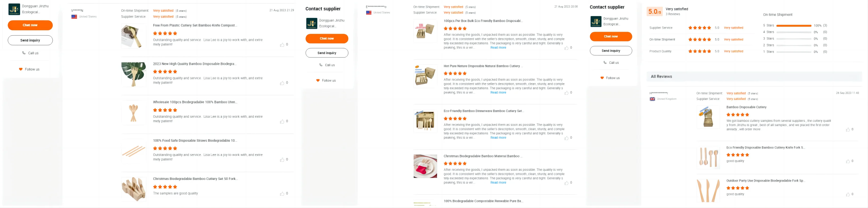Like the Bamboo Disposable Cutlery review

coord(848,129)
